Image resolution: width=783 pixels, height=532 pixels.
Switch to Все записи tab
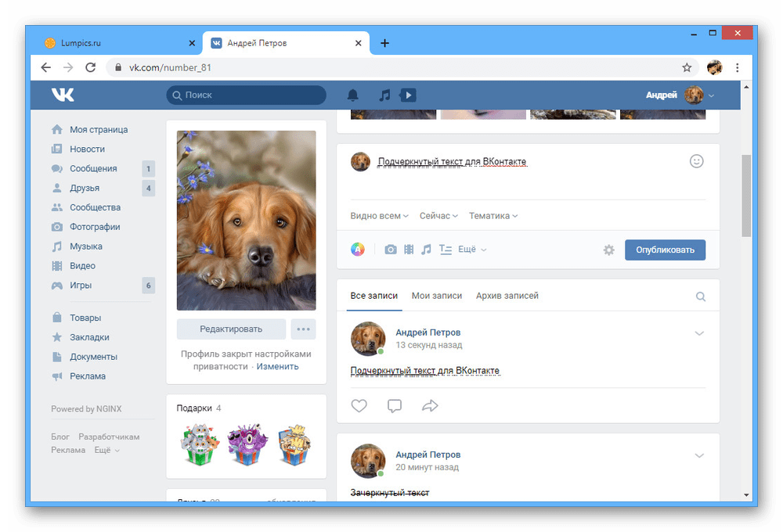point(374,296)
